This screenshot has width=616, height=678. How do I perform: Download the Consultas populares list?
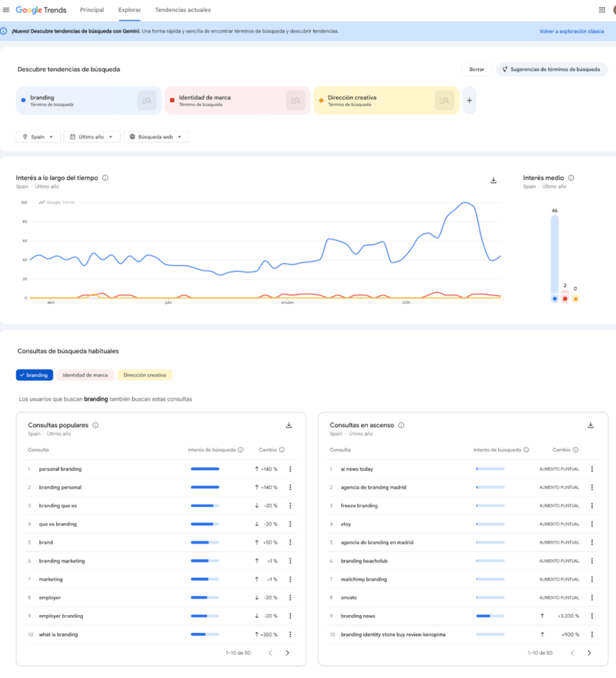click(x=289, y=425)
